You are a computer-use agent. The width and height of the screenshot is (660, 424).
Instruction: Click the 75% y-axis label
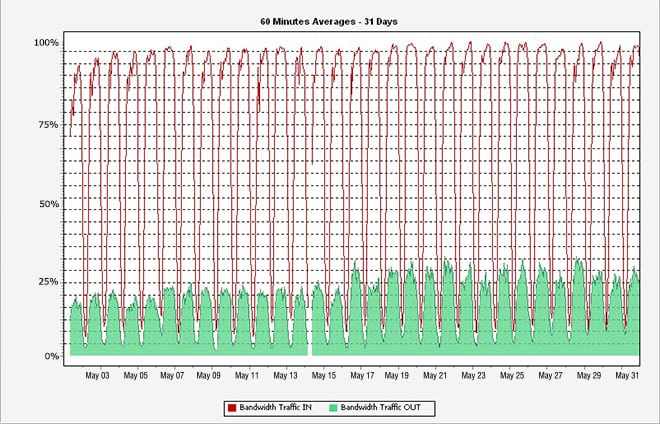click(x=48, y=125)
